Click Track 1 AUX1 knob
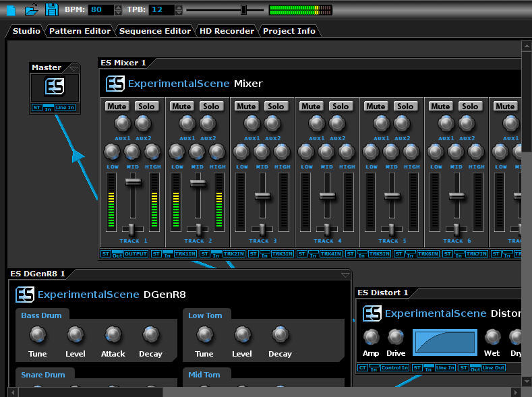This screenshot has height=397, width=532. (123, 123)
